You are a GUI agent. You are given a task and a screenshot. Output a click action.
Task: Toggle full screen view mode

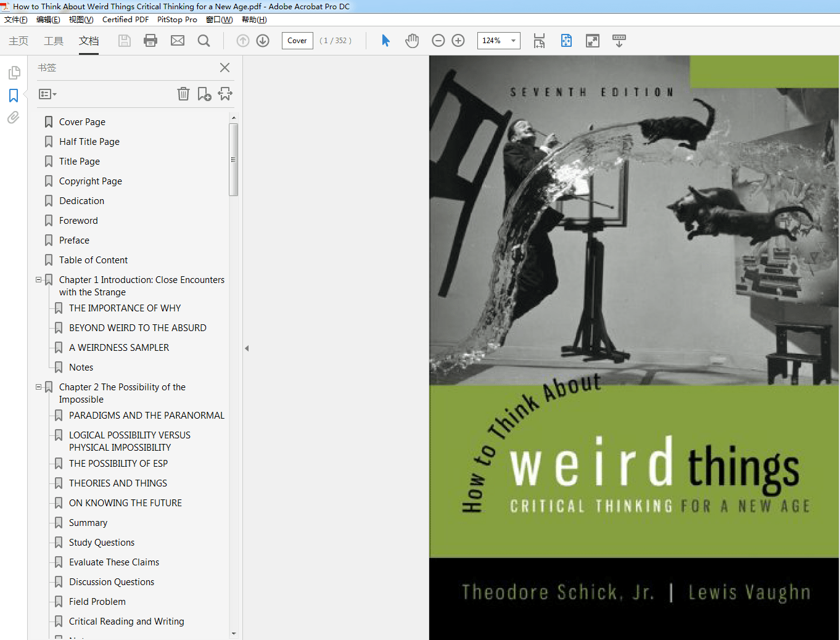tap(593, 40)
